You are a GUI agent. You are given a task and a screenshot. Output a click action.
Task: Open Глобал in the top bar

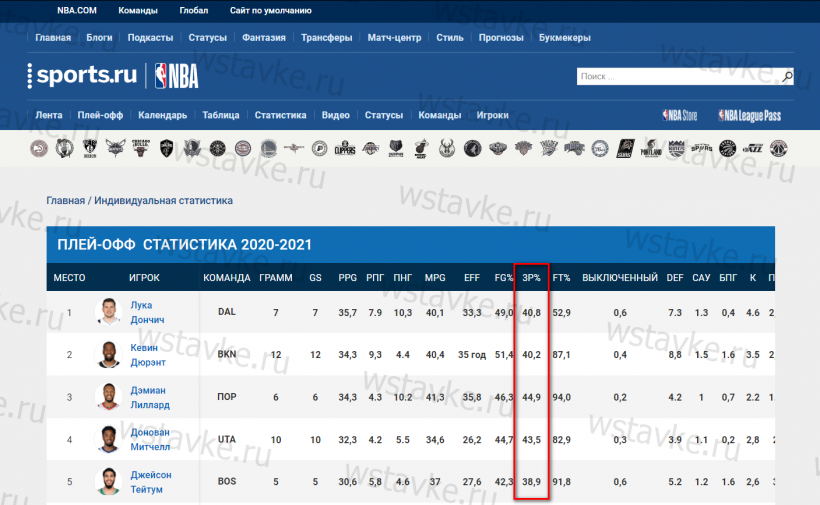coord(193,10)
